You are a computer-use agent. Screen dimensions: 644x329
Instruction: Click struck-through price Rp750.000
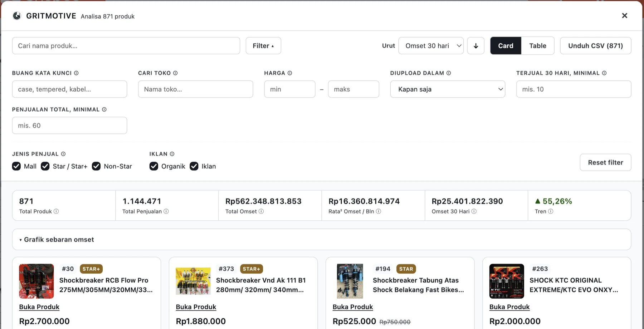(x=395, y=322)
